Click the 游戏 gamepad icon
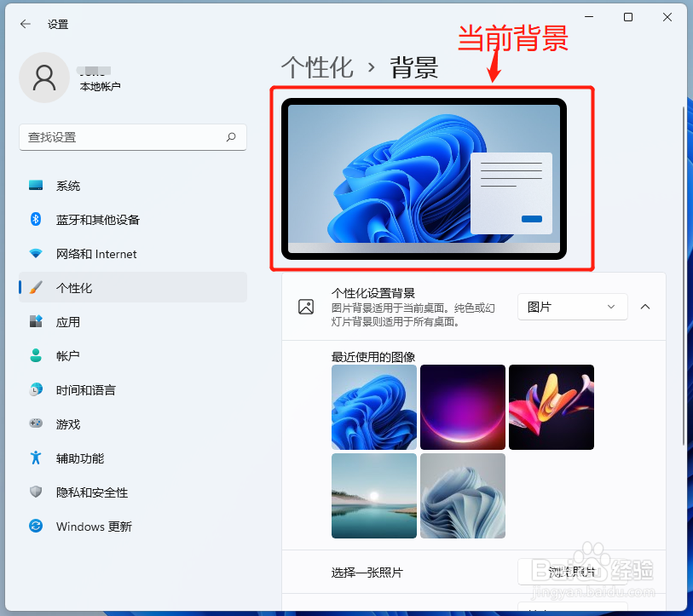 pyautogui.click(x=36, y=423)
